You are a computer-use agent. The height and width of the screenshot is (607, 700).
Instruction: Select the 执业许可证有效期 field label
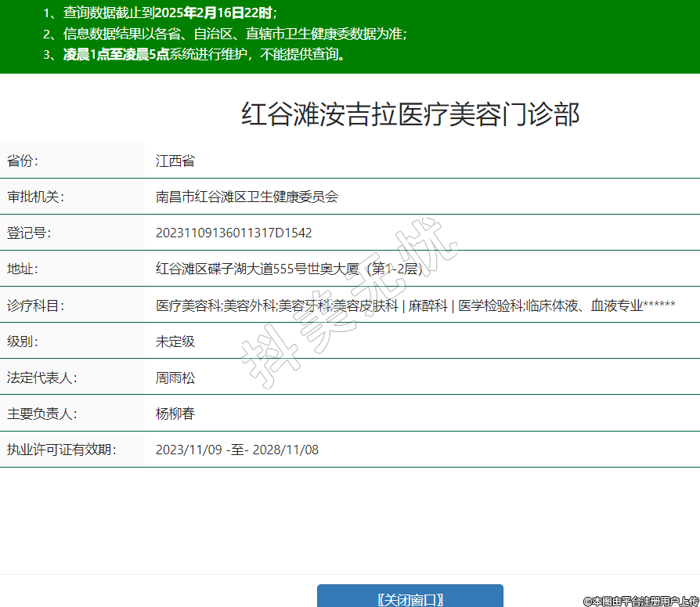[x=61, y=450]
